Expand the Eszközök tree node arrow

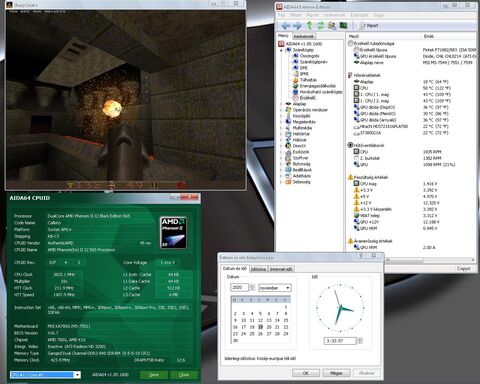[281, 152]
